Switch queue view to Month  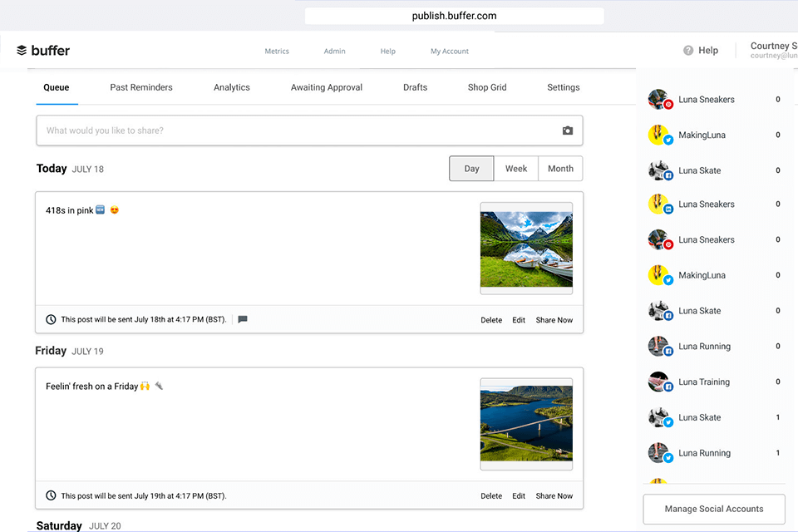560,169
